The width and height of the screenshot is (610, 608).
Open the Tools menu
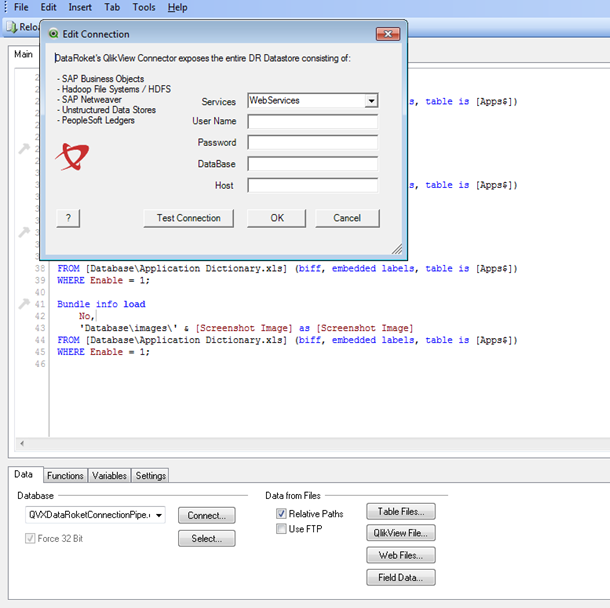coord(144,7)
